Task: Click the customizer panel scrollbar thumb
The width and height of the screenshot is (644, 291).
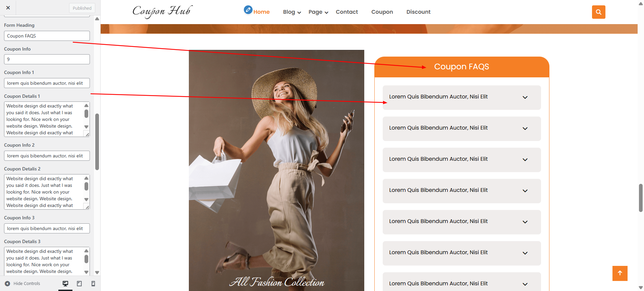Action: pyautogui.click(x=97, y=142)
